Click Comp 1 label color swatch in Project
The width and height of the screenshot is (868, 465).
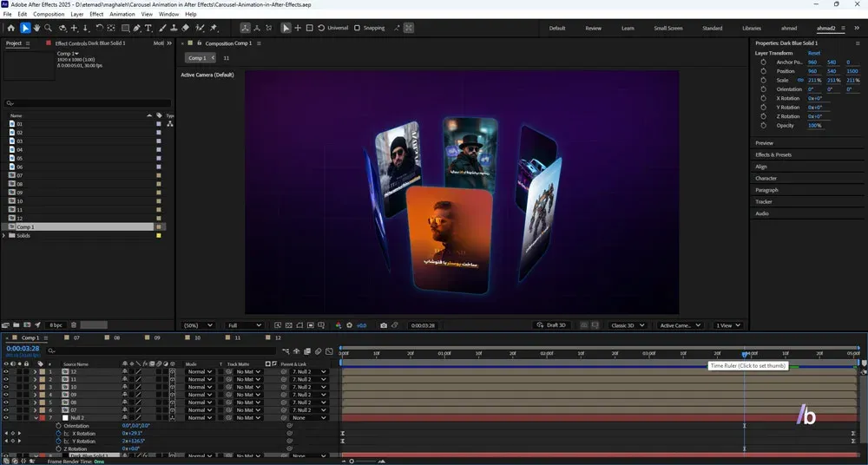[x=159, y=227]
